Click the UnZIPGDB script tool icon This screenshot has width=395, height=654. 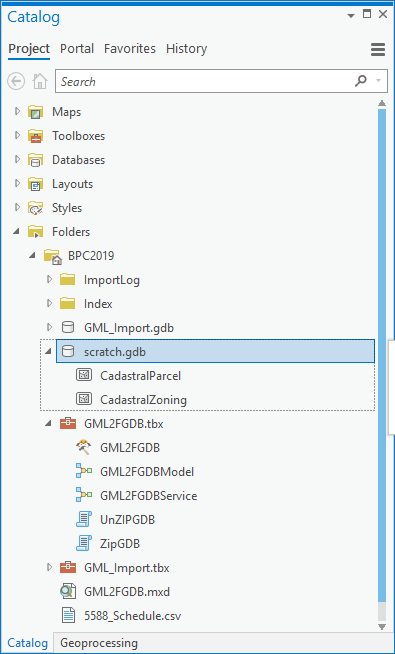[x=83, y=520]
